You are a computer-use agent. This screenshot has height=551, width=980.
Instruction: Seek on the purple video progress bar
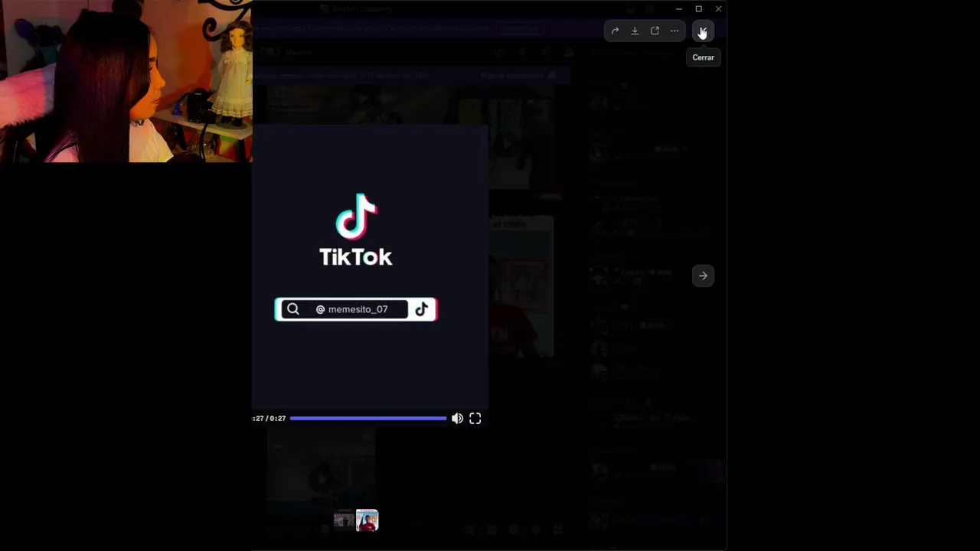(368, 418)
